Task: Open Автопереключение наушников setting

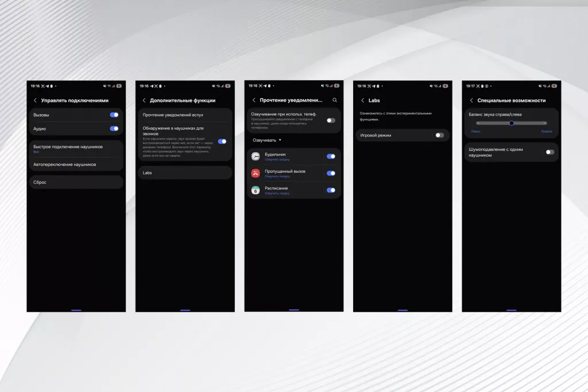Action: coord(76,165)
